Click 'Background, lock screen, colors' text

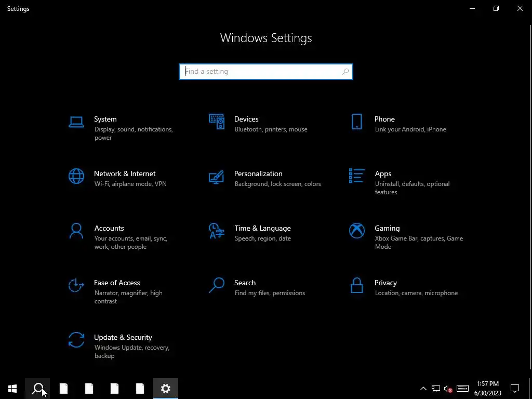pyautogui.click(x=277, y=184)
